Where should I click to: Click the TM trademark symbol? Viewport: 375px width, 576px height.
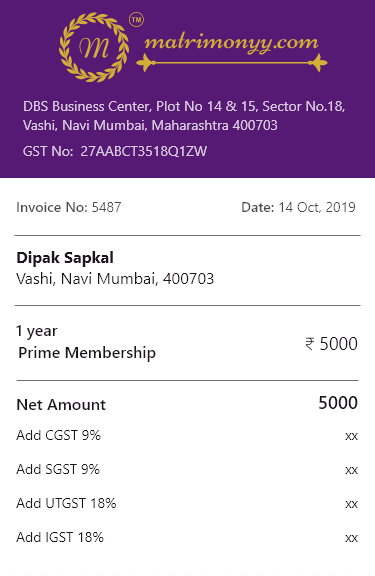137,20
